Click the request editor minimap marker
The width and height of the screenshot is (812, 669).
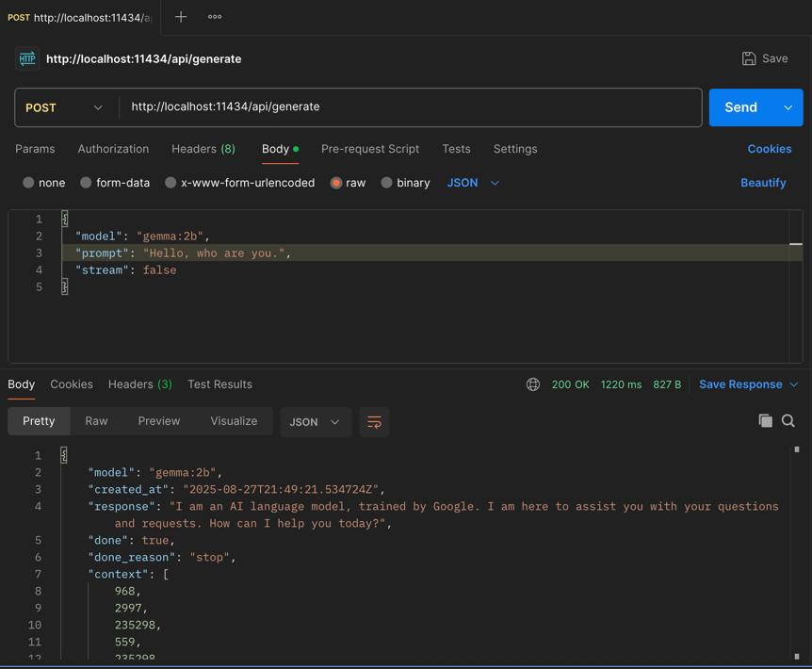coord(795,244)
